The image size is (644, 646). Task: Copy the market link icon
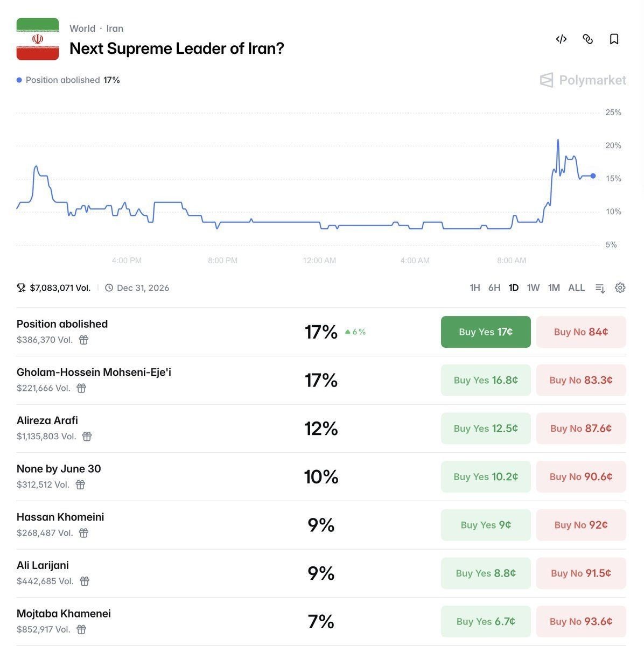pyautogui.click(x=587, y=39)
